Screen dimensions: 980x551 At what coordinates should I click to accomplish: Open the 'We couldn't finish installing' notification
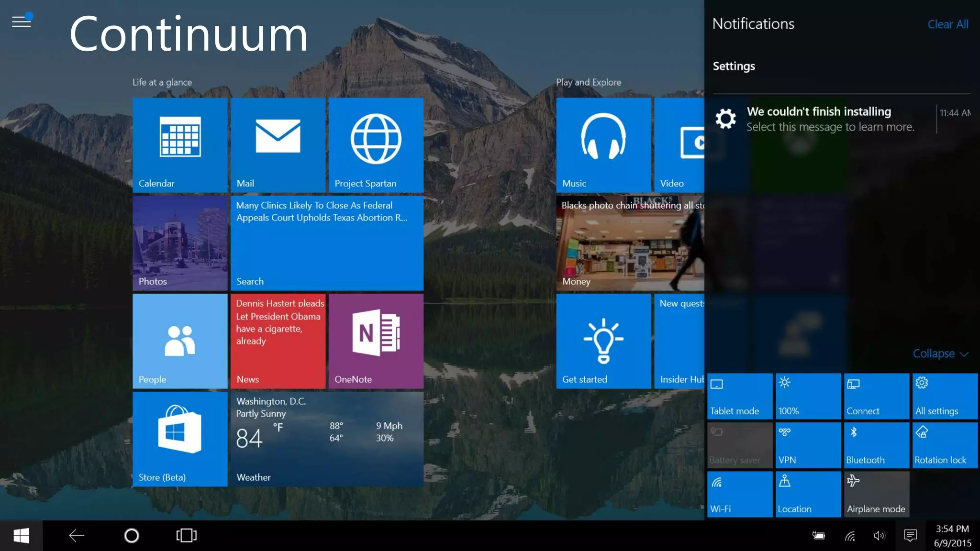click(x=842, y=119)
